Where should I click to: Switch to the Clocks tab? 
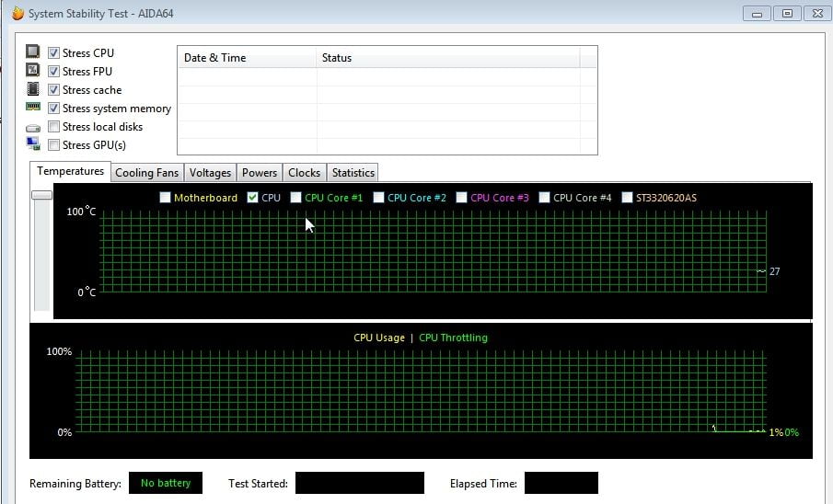[304, 173]
